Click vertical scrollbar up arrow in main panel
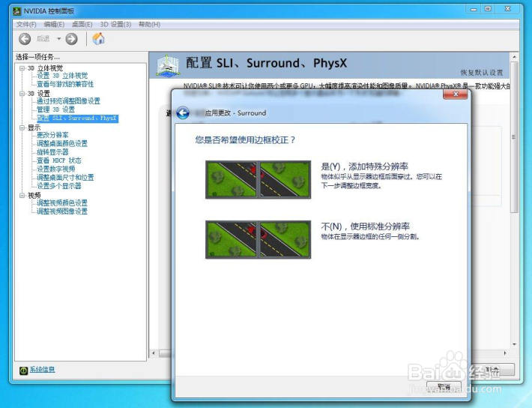 point(514,57)
